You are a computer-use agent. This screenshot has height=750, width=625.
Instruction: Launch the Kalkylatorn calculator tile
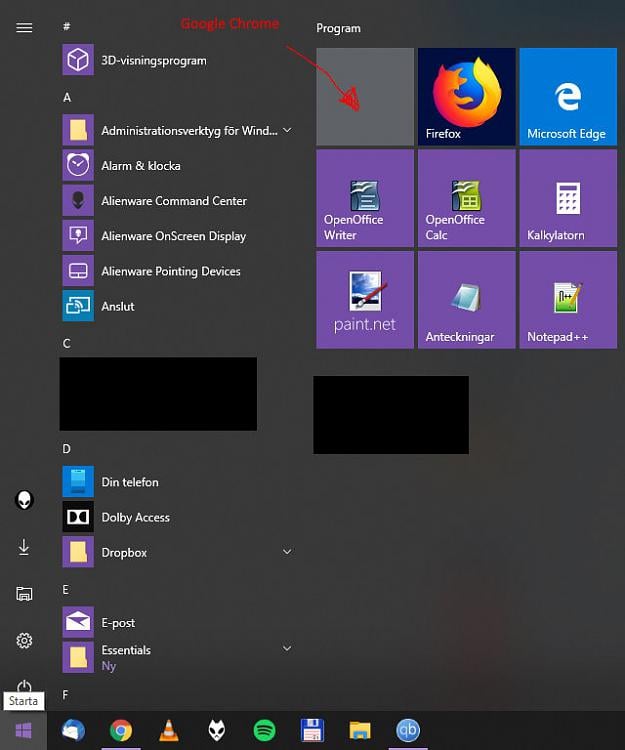click(x=568, y=199)
